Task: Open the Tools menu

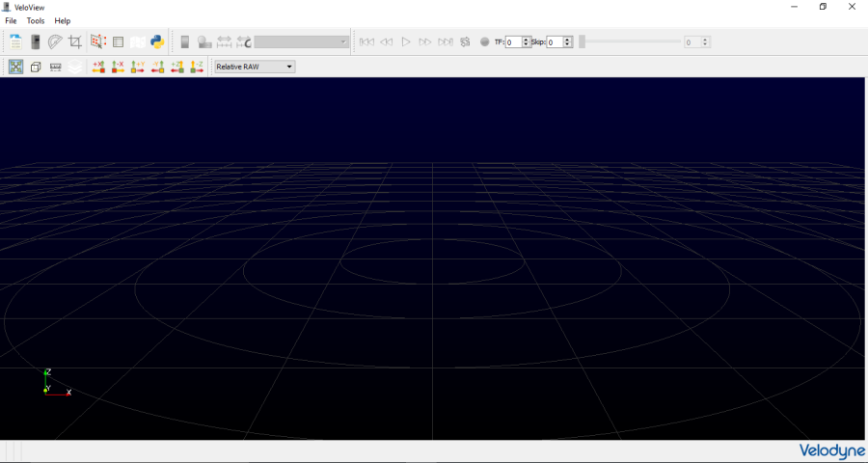Action: (36, 20)
